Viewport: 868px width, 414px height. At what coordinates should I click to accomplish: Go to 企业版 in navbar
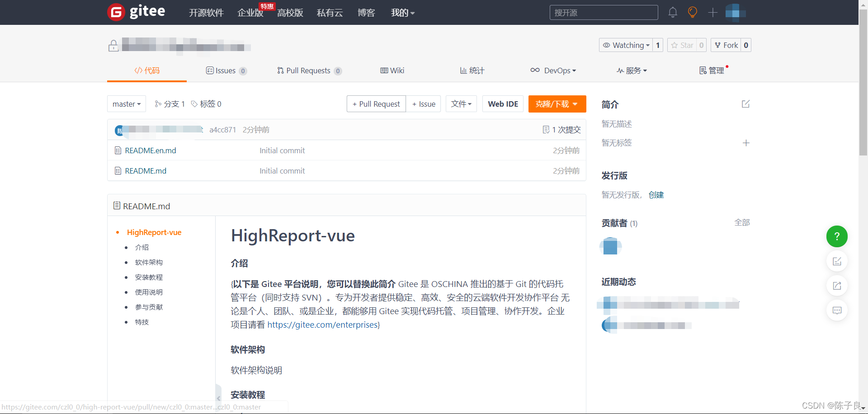pyautogui.click(x=250, y=13)
